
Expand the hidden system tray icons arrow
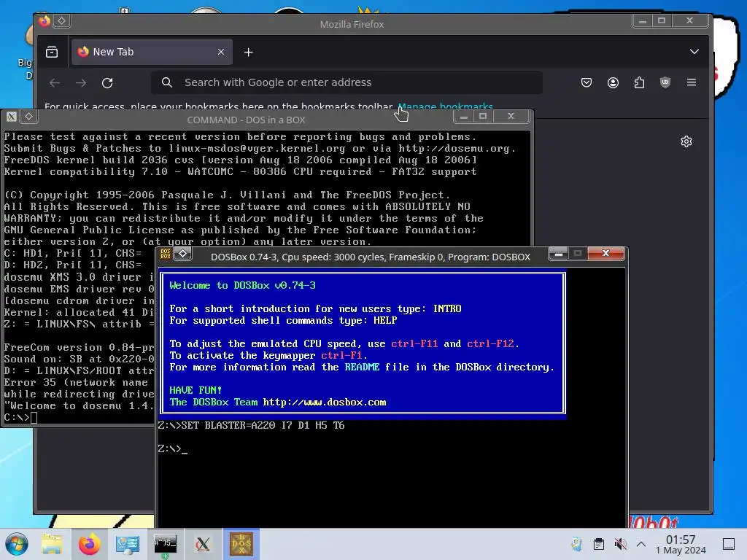coord(641,544)
